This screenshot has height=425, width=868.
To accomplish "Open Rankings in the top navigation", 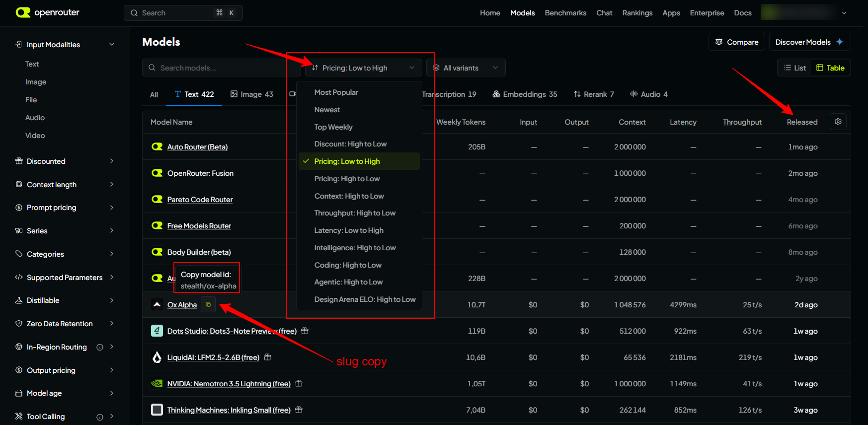I will coord(637,13).
